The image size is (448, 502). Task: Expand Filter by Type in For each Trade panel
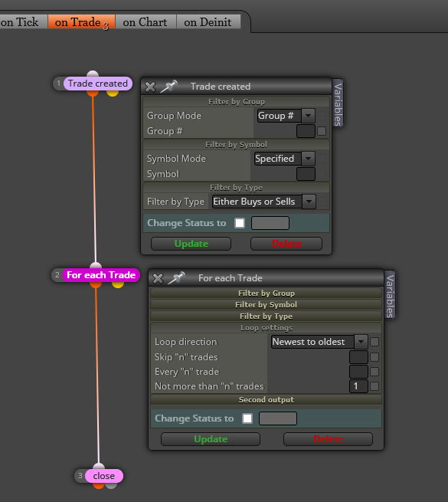pyautogui.click(x=267, y=317)
